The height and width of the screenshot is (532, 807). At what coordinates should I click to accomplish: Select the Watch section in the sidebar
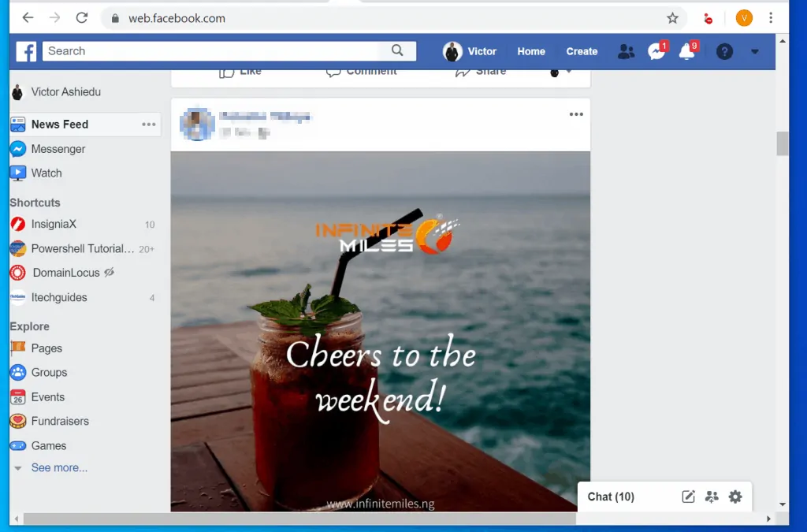pyautogui.click(x=47, y=173)
